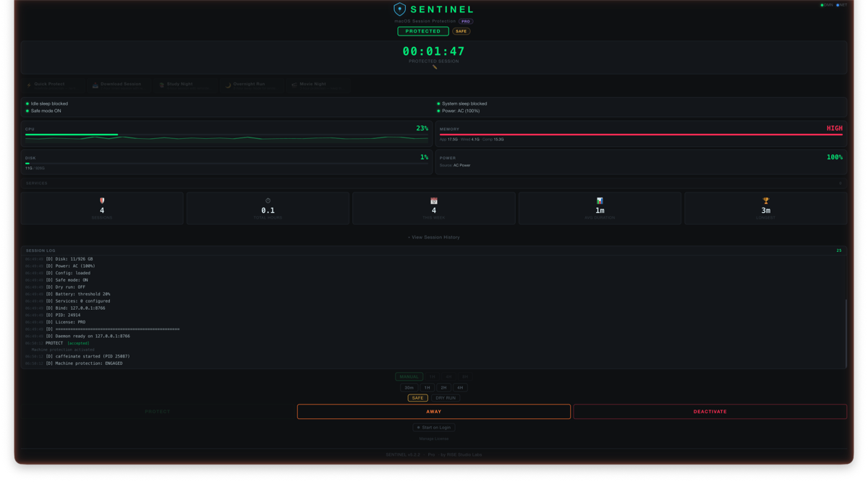Click the dimmed PROTECT button
The image size is (868, 482).
pos(158,412)
